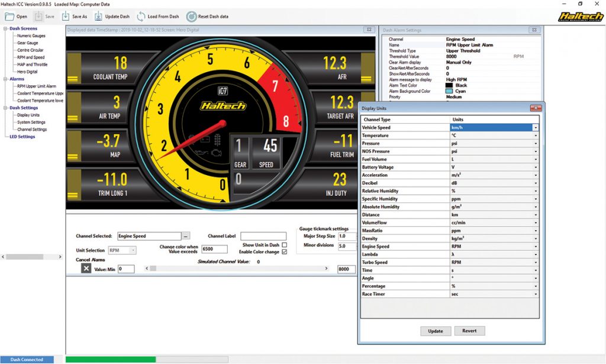Toggle Show Unit in Dash checkbox
This screenshot has width=606, height=364.
click(x=285, y=245)
